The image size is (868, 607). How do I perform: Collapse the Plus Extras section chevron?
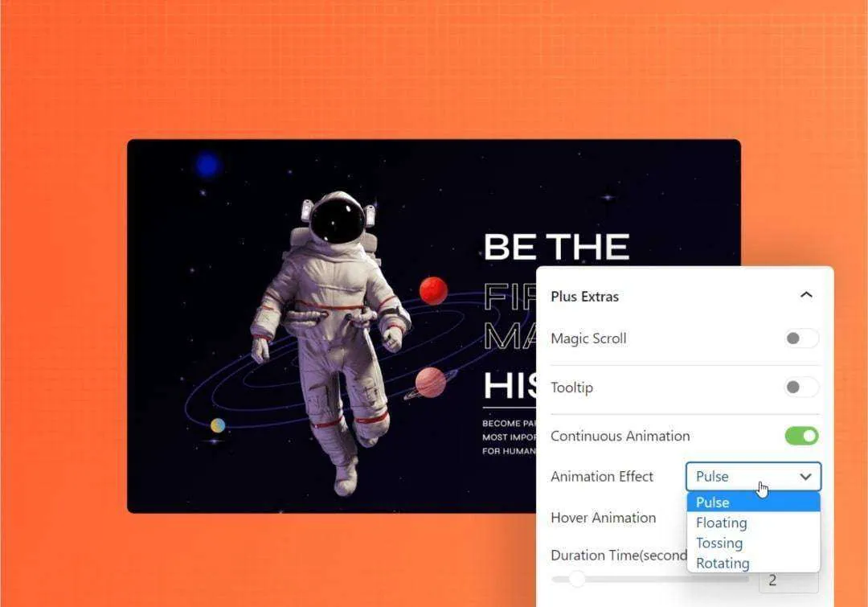pos(806,295)
